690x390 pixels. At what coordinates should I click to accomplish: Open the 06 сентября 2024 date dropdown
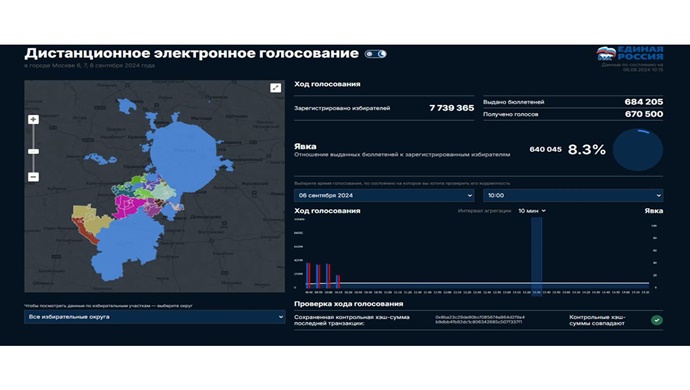[384, 195]
